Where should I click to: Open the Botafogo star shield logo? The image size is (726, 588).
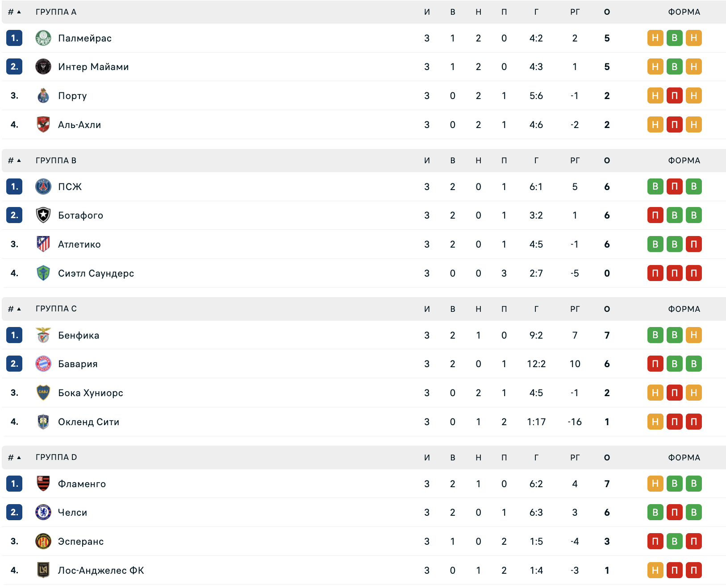point(43,215)
